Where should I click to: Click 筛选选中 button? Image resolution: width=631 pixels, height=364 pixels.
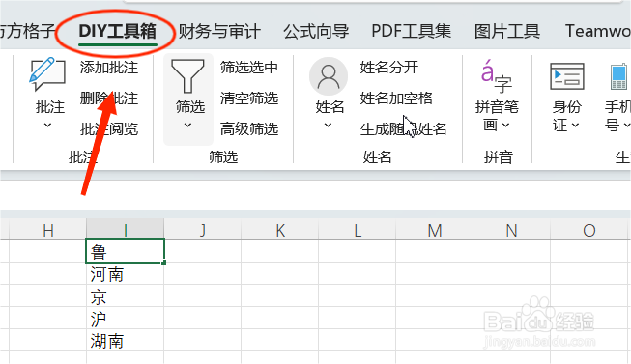249,68
